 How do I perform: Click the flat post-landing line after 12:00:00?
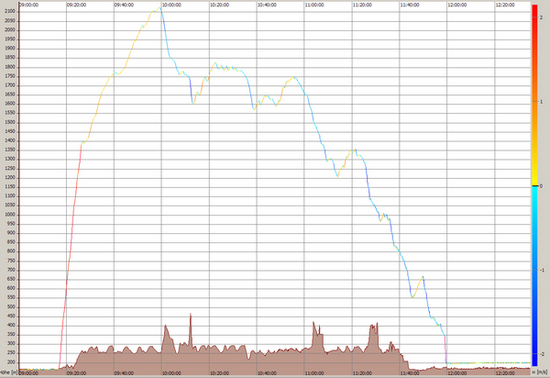tap(488, 363)
